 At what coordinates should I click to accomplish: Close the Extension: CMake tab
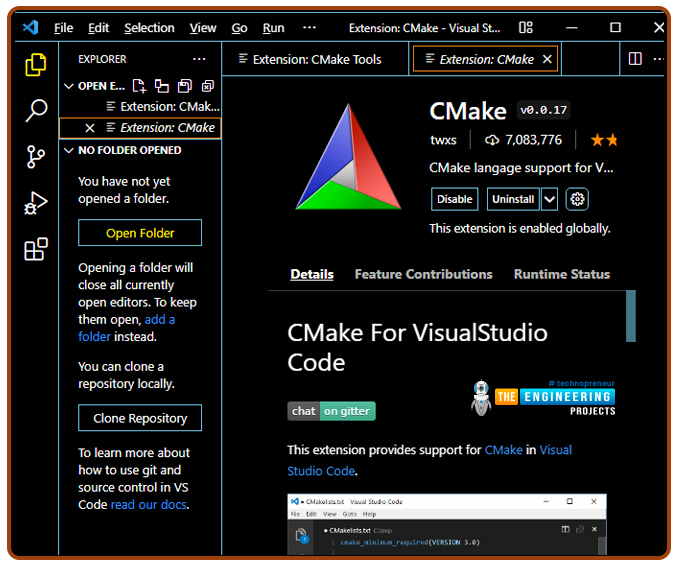547,59
